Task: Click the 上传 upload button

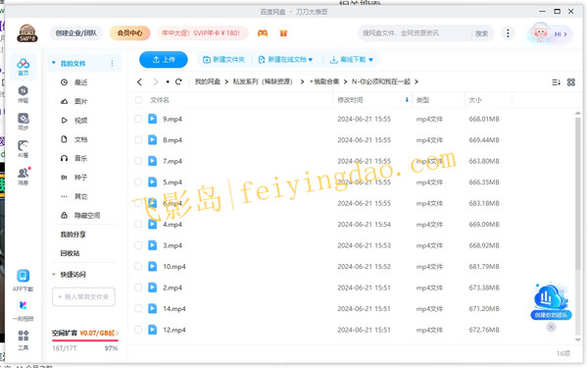Action: (x=164, y=60)
